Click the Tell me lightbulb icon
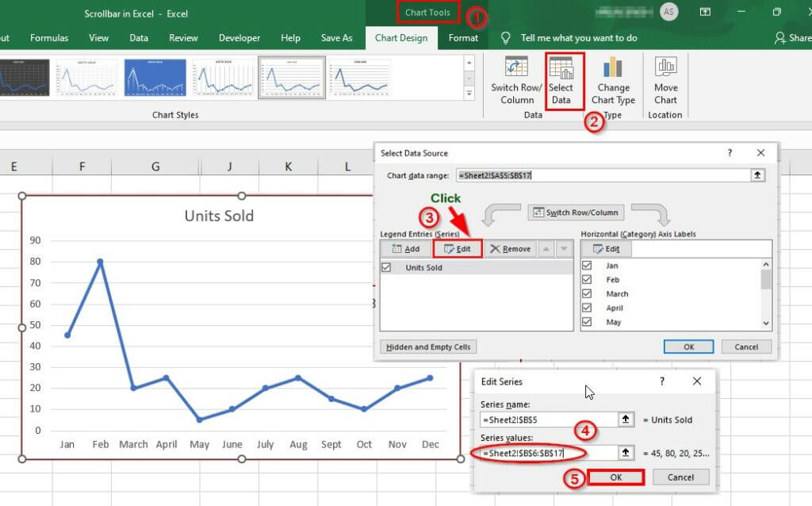Screen dimensions: 812x506 tap(505, 38)
